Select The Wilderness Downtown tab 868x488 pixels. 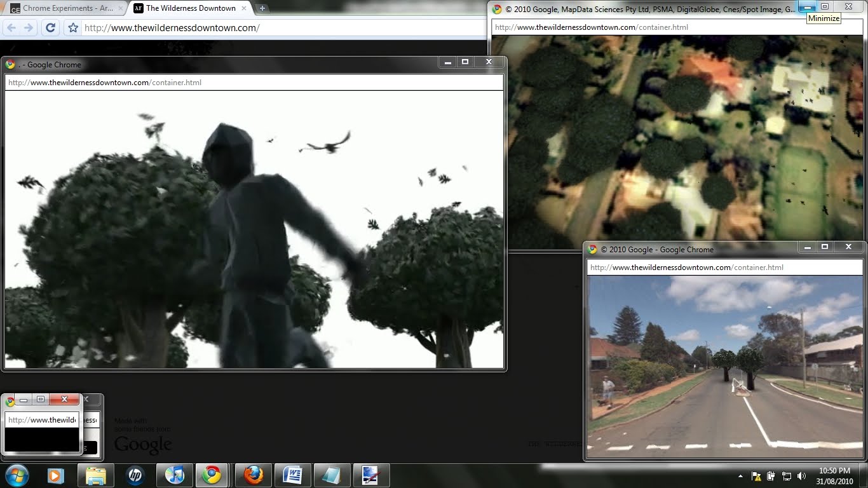point(189,8)
